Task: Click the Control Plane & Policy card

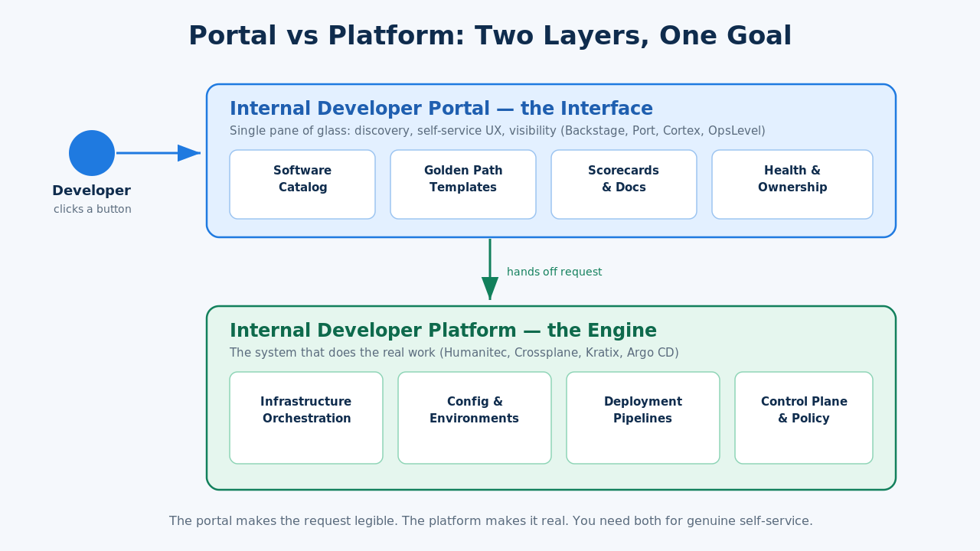Action: click(x=804, y=418)
